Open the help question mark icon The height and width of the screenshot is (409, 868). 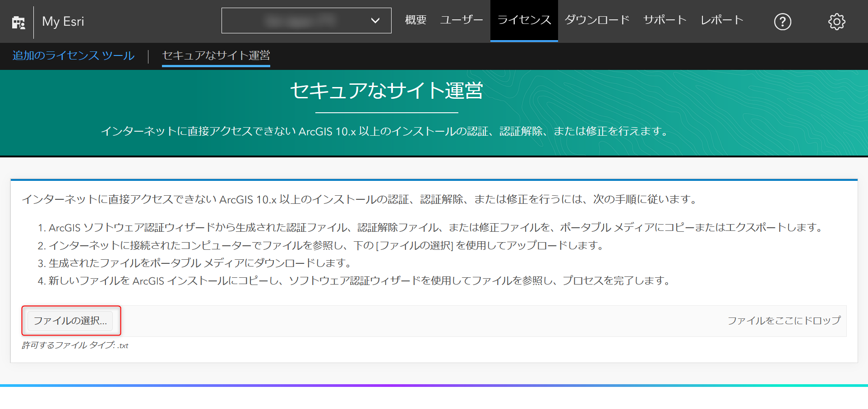click(x=782, y=22)
